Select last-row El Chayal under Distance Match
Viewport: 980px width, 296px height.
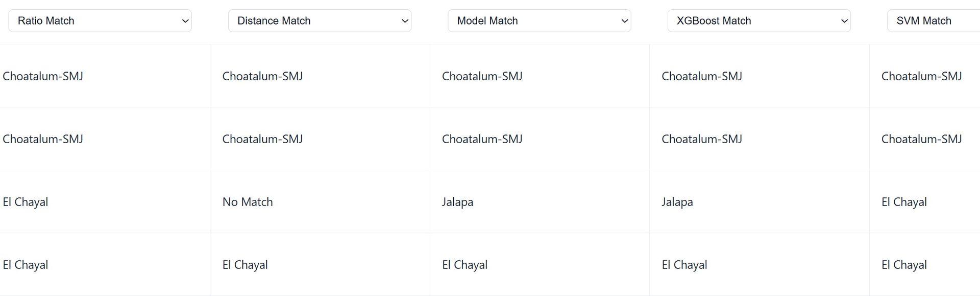(245, 265)
